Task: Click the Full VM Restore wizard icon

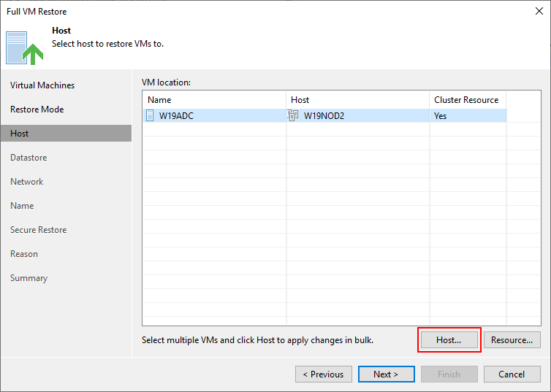Action: pos(24,48)
